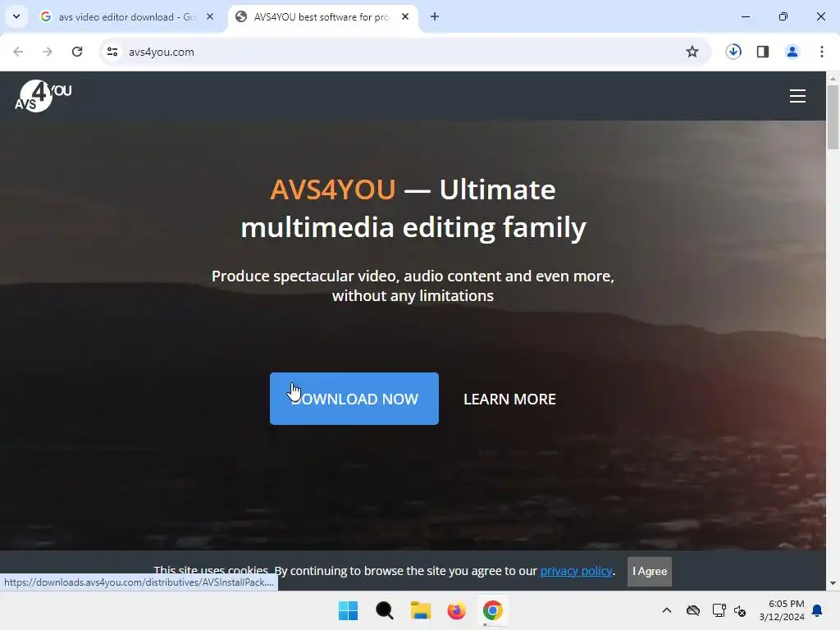The height and width of the screenshot is (630, 840).
Task: Toggle the Chrome side panel icon
Action: point(763,52)
